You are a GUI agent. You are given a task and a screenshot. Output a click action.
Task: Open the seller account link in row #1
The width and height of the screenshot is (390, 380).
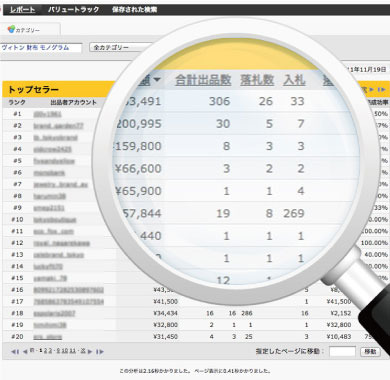pyautogui.click(x=47, y=114)
